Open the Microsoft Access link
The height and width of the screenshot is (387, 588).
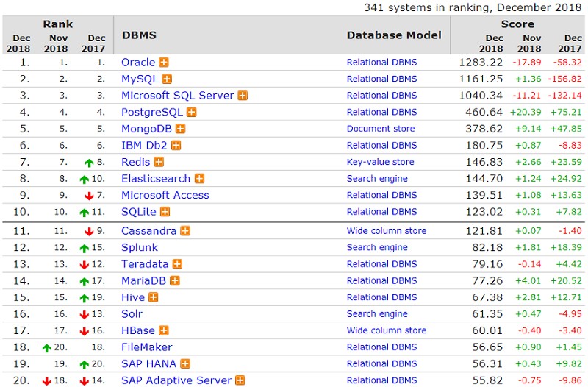click(165, 195)
